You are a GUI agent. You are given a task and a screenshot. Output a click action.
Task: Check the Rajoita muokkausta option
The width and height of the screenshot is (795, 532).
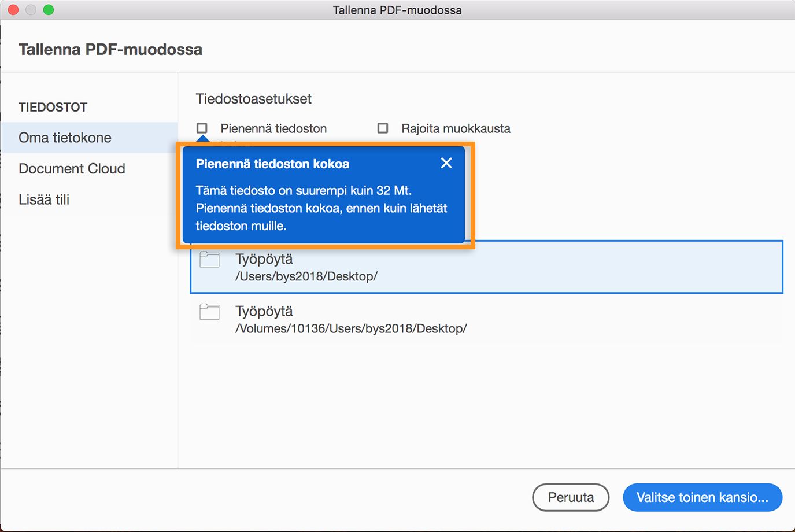tap(382, 128)
